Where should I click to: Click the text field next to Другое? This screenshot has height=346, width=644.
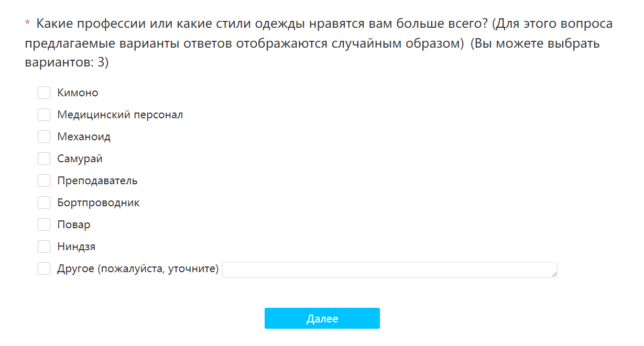[x=389, y=270]
